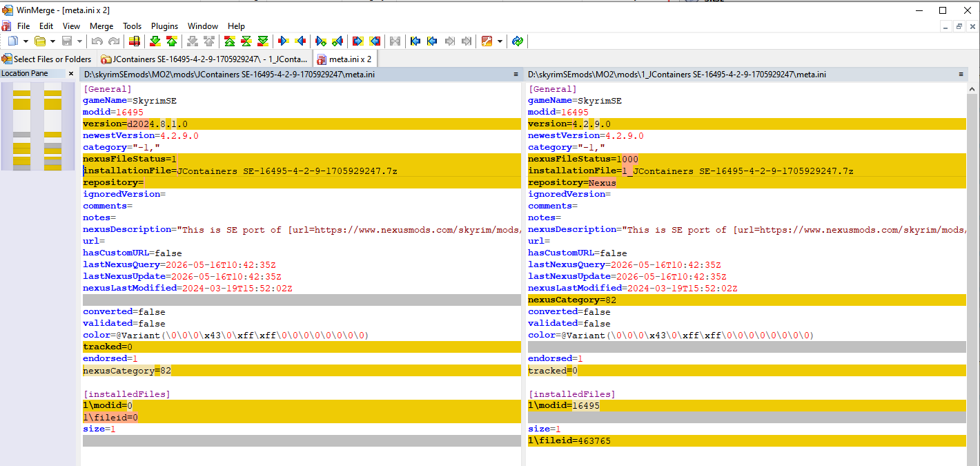This screenshot has width=980, height=466.
Task: Click left line 1\fileid=0
Action: click(302, 417)
